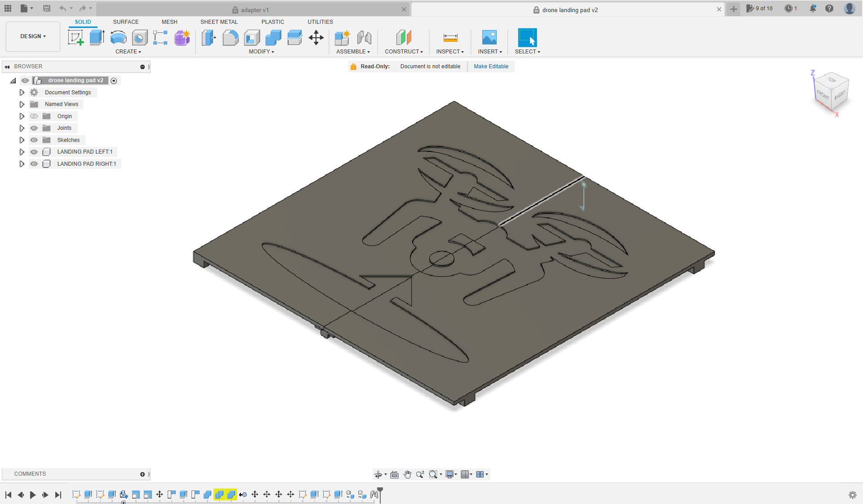The height and width of the screenshot is (504, 863).
Task: Click the Make Editable link
Action: pos(491,66)
